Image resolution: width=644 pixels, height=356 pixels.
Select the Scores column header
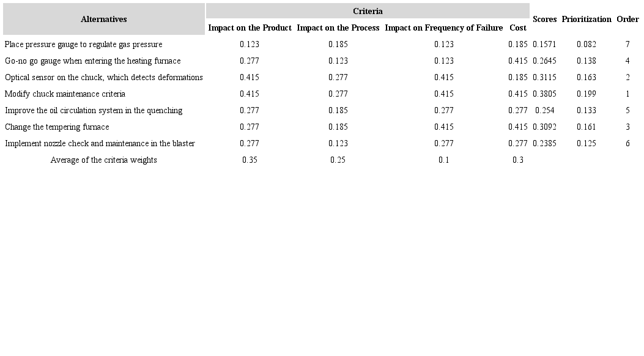pyautogui.click(x=544, y=19)
